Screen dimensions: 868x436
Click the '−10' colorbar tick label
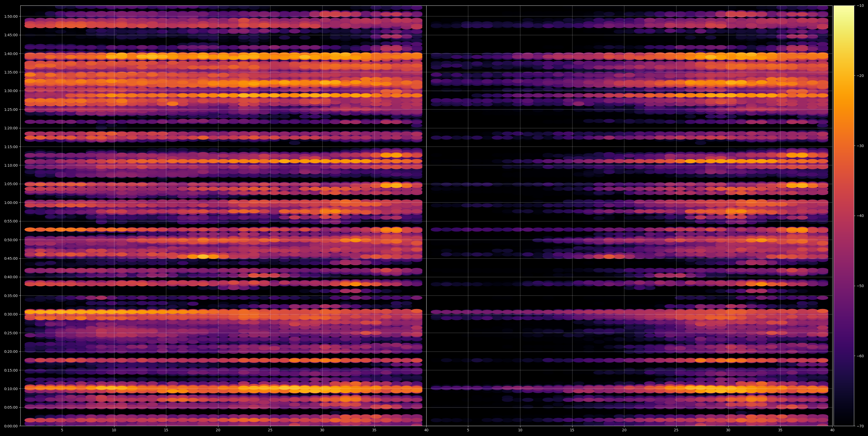click(860, 6)
